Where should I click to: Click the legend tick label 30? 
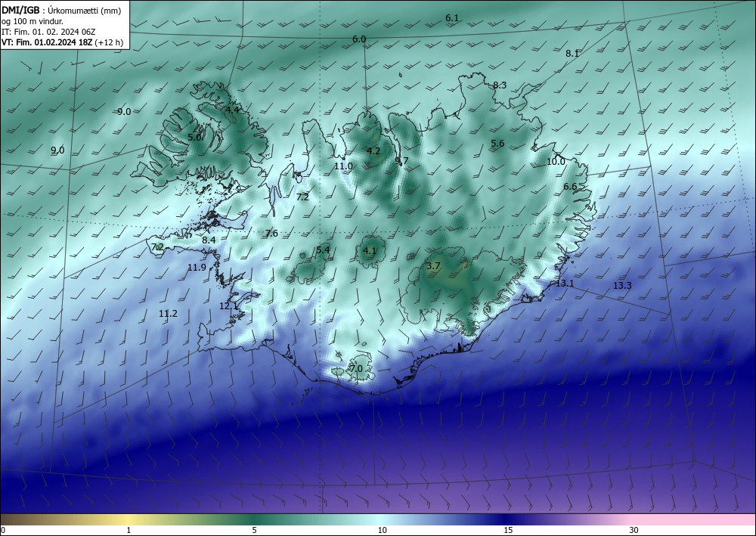click(634, 530)
